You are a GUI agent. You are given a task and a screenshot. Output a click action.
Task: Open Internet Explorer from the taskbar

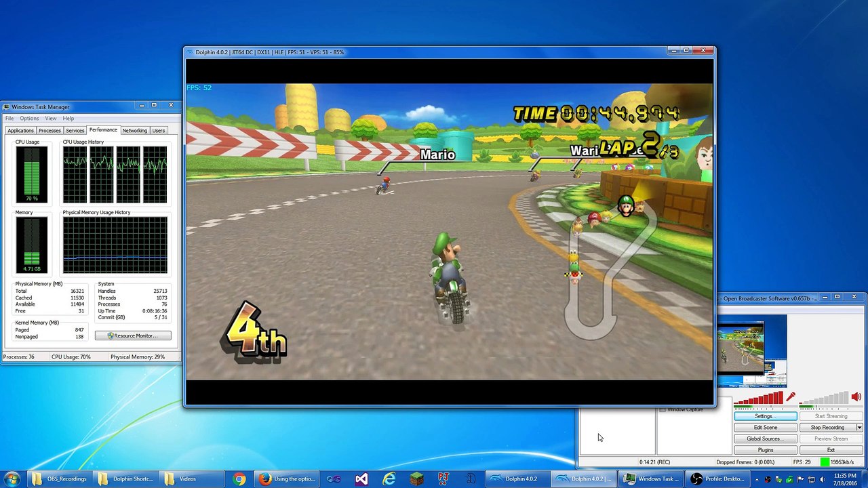click(x=389, y=479)
